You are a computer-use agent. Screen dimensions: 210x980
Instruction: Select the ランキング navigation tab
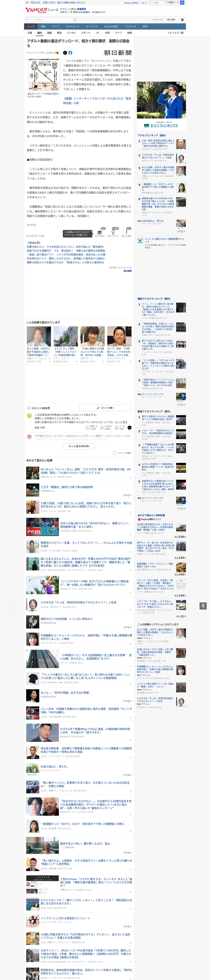tap(130, 27)
